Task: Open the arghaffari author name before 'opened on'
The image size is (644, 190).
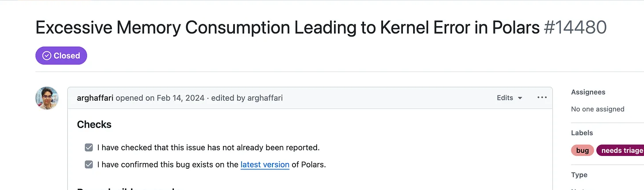Action: [95, 98]
